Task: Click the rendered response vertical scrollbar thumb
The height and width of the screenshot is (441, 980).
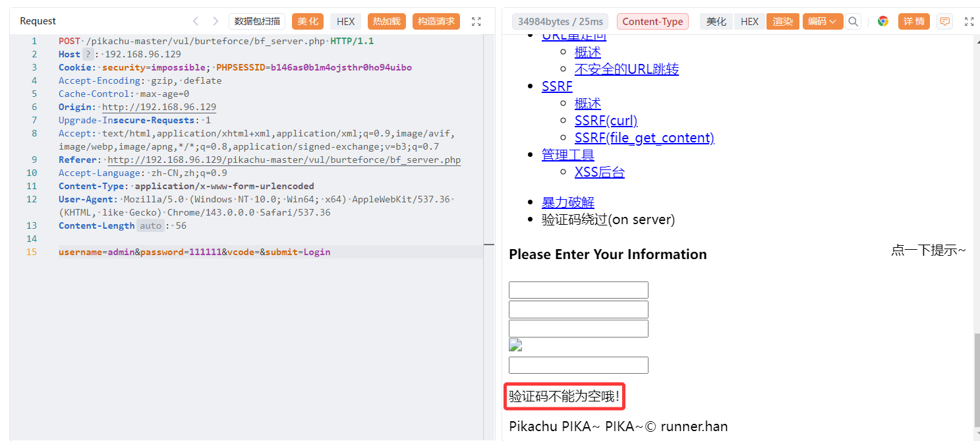Action: click(977, 380)
